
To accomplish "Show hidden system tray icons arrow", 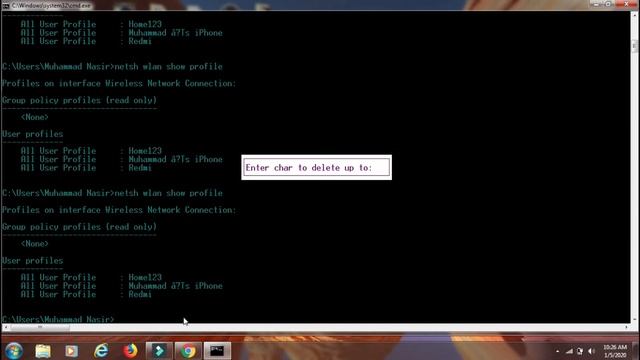I will [558, 351].
